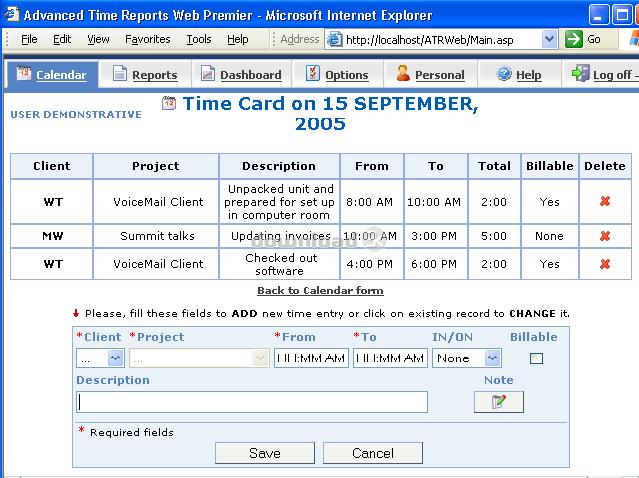Click the Billable column header

(550, 166)
